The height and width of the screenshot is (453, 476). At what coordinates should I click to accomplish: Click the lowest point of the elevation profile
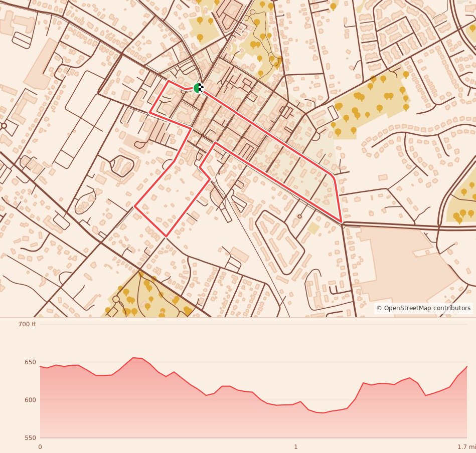tap(323, 413)
